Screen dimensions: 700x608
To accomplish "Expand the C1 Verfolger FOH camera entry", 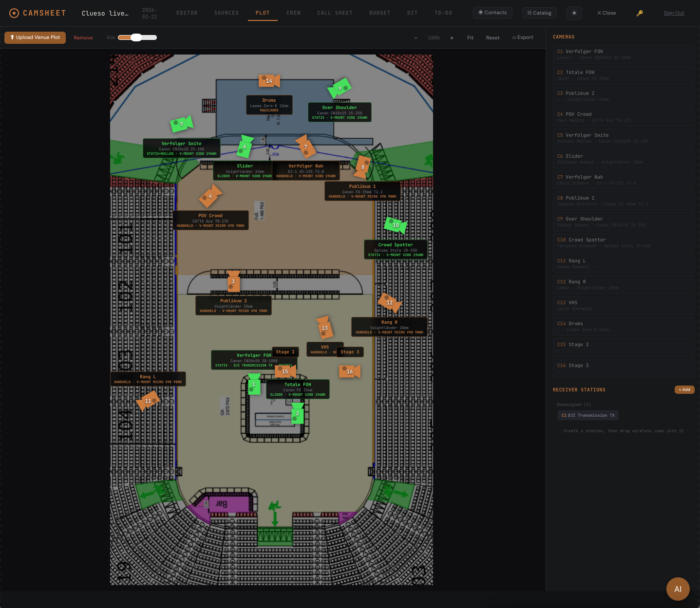I will 624,54.
